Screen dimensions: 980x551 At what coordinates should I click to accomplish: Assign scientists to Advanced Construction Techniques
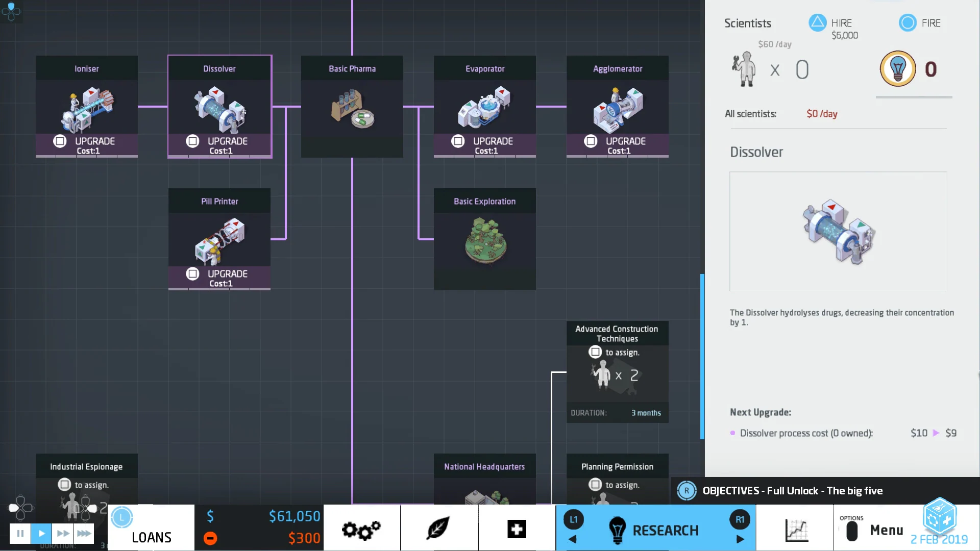595,352
